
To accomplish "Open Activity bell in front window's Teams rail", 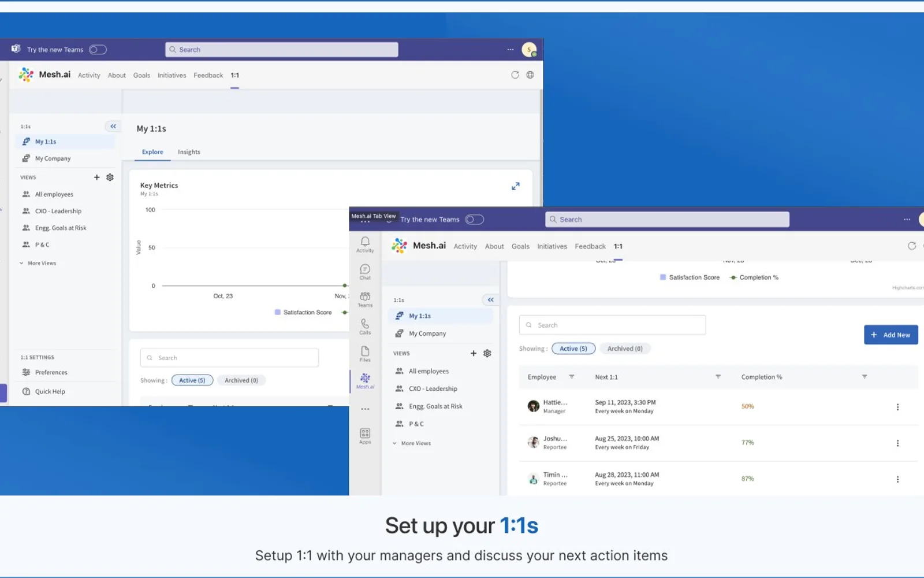I will pos(365,244).
